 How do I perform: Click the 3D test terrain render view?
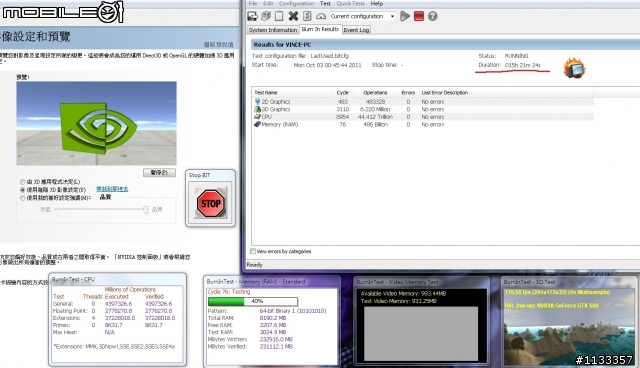(569, 327)
